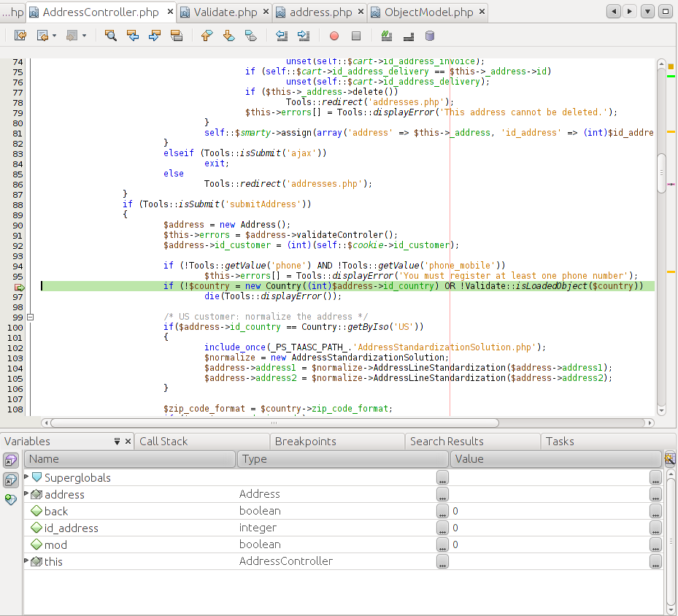Switch to the Validate.php editor tab
The height and width of the screenshot is (616, 678).
pyautogui.click(x=225, y=12)
